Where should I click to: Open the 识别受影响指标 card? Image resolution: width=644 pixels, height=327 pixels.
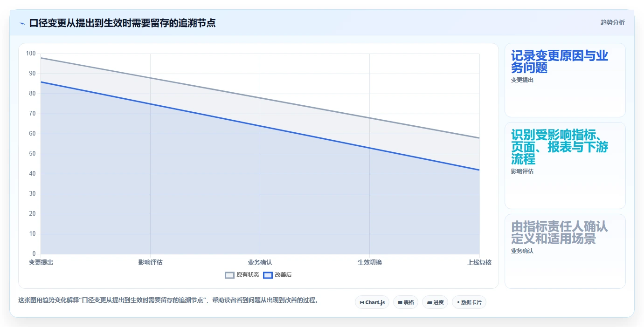point(565,165)
